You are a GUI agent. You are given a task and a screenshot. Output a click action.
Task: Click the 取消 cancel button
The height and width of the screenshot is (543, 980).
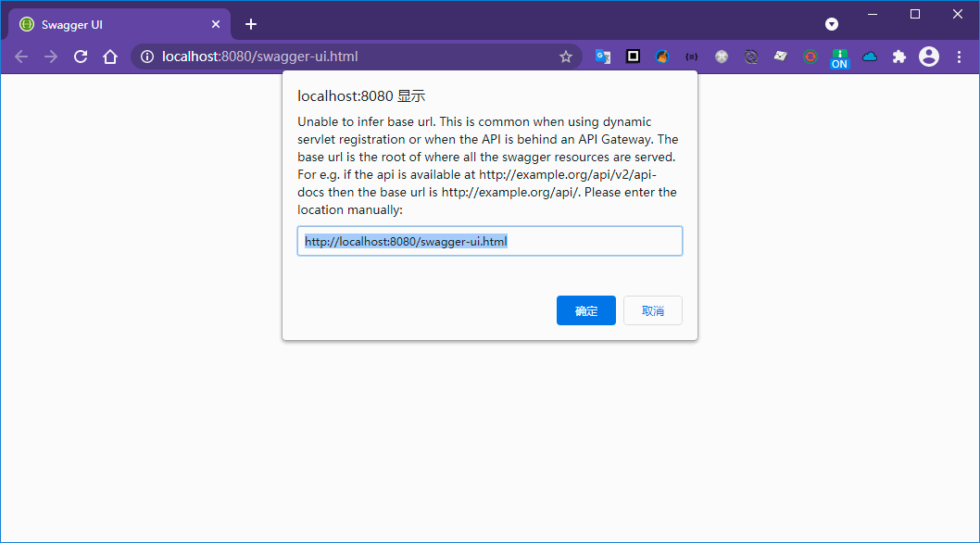652,310
